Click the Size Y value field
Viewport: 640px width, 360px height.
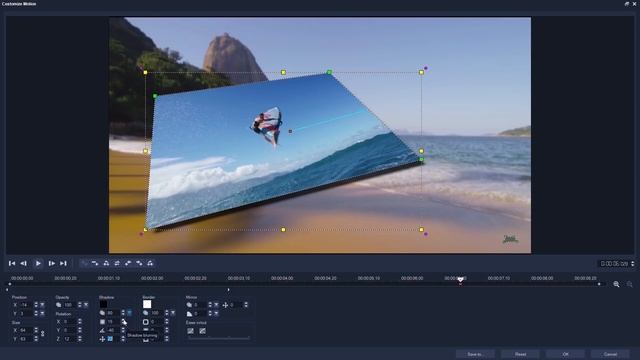click(26, 339)
